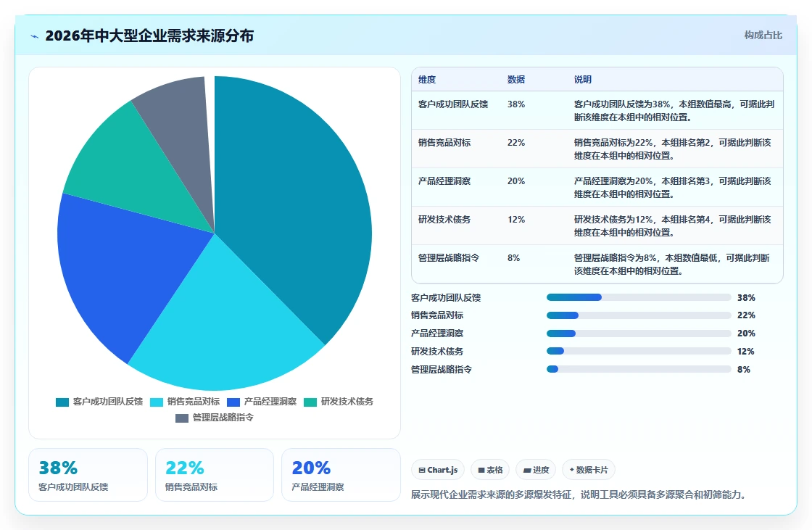Click the 数据 column header

pos(516,79)
